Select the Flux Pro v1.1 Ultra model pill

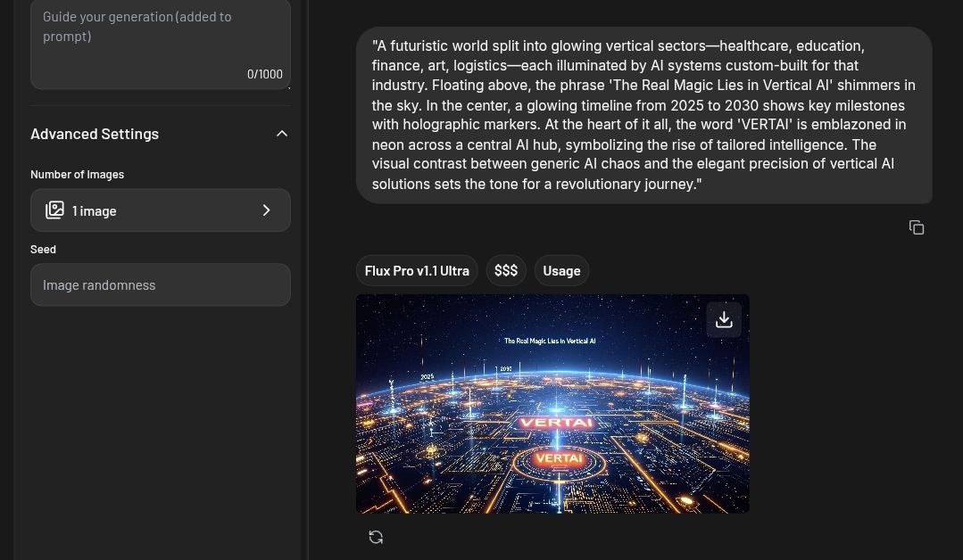point(417,270)
